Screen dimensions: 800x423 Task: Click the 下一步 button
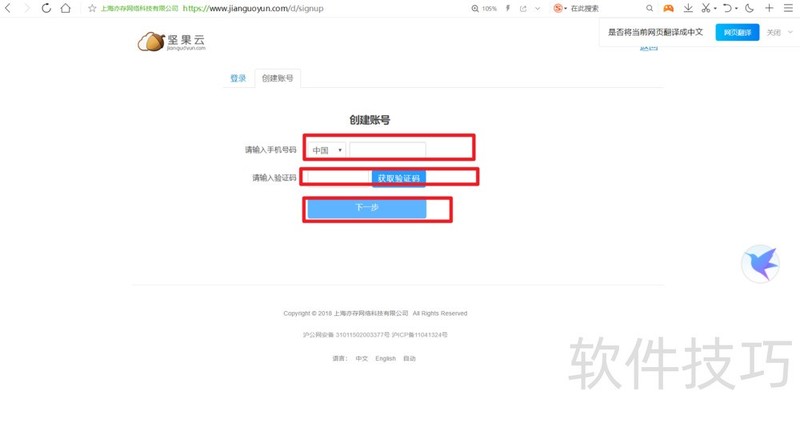(366, 208)
